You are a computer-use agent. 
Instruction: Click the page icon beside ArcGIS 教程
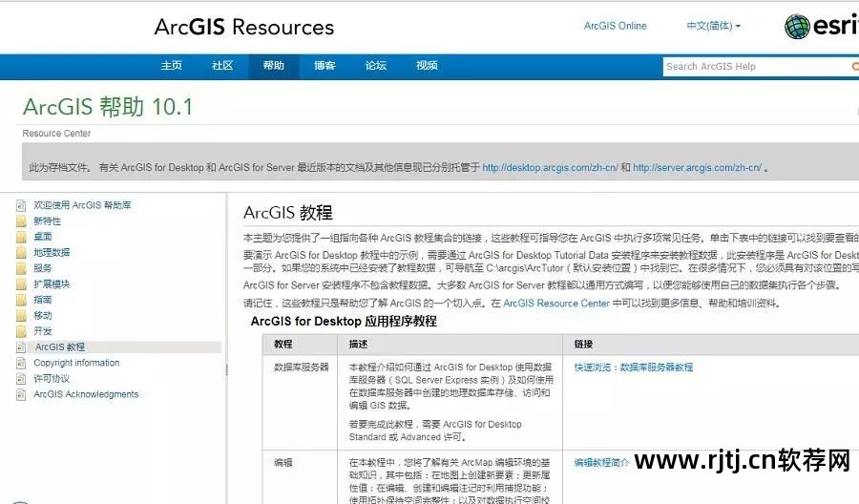[21, 347]
